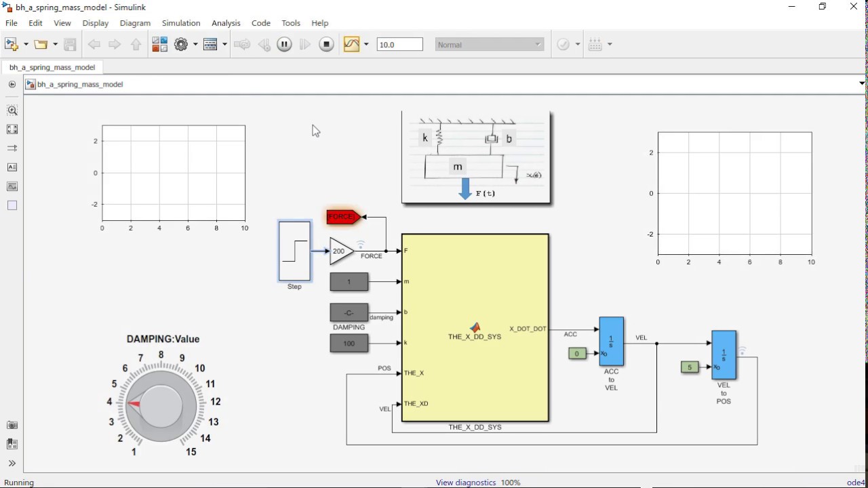Click the Fit to View icon
The width and height of the screenshot is (868, 488).
(x=12, y=129)
